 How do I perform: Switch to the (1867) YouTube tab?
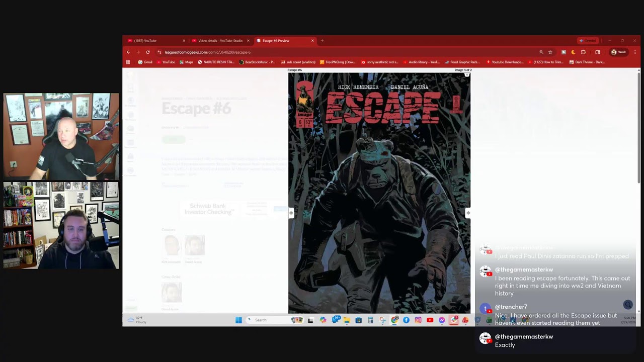(156, 41)
